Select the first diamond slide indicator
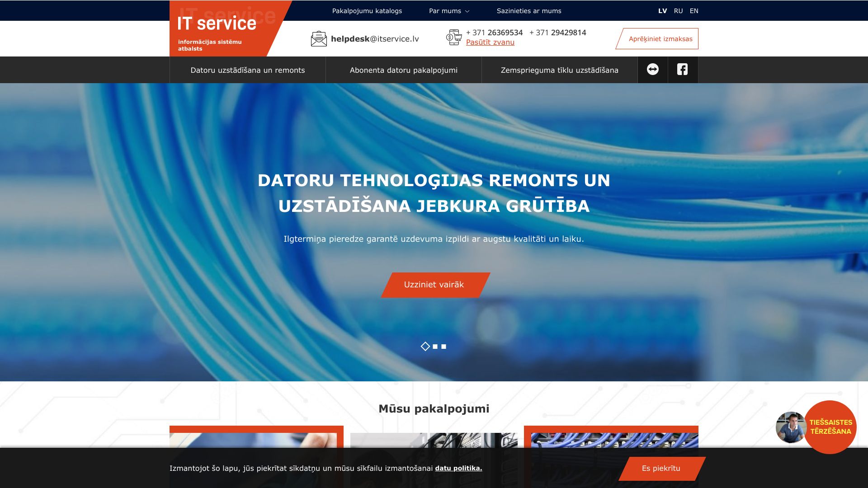 click(x=425, y=347)
